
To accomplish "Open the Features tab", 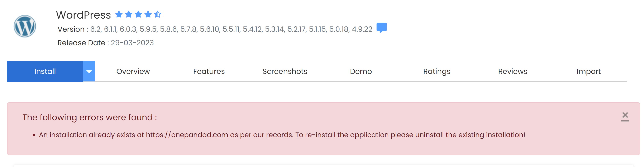I will (209, 72).
